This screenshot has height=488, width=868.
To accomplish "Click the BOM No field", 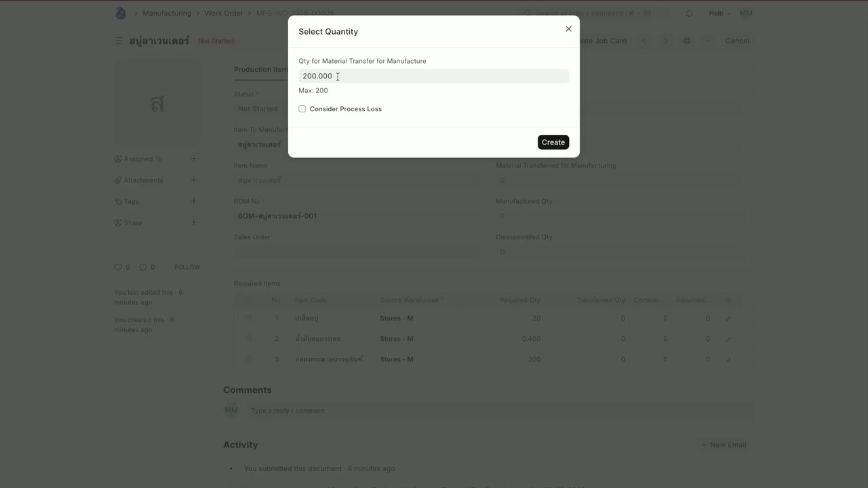I will pyautogui.click(x=357, y=216).
